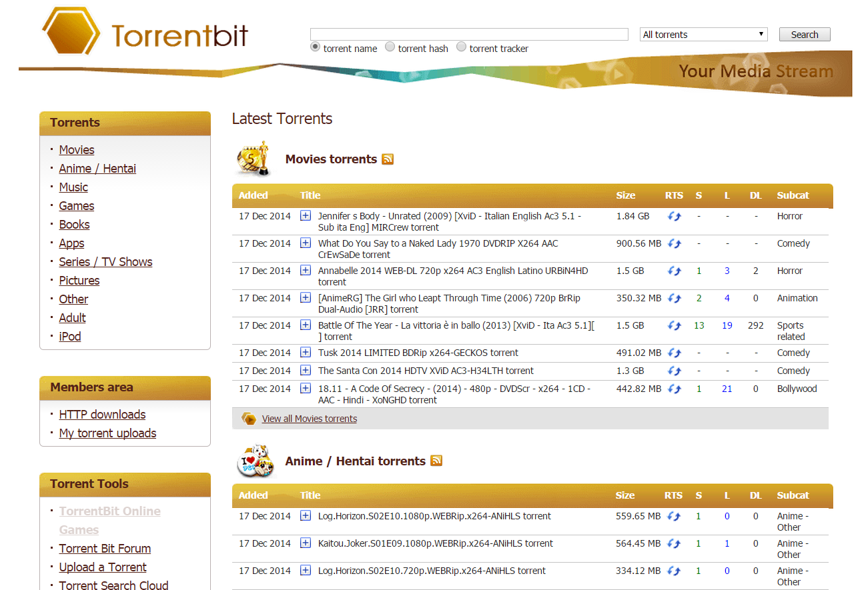The width and height of the screenshot is (868, 590).
Task: Open Series / TV Shows category
Action: tap(105, 262)
